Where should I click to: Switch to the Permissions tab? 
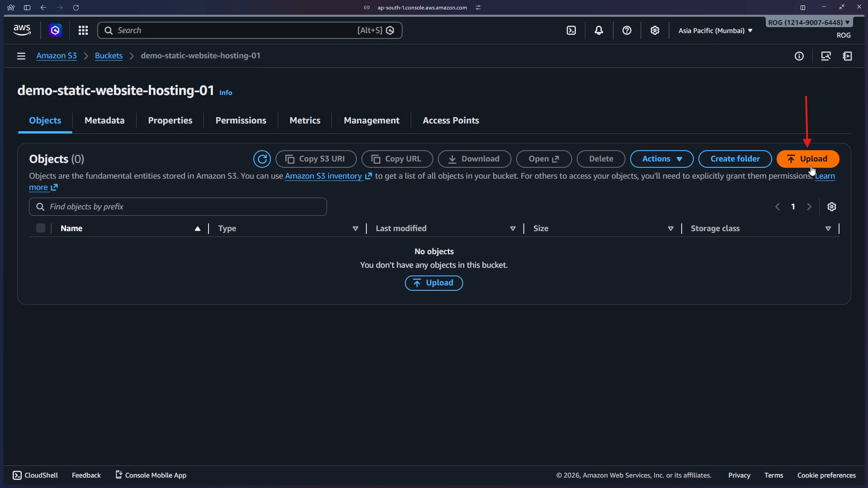tap(241, 120)
